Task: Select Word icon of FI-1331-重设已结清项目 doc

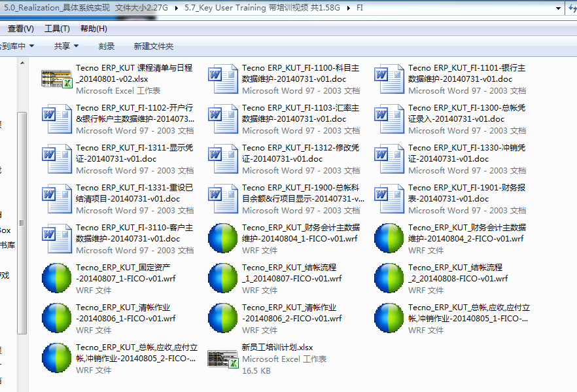Action: [x=57, y=199]
